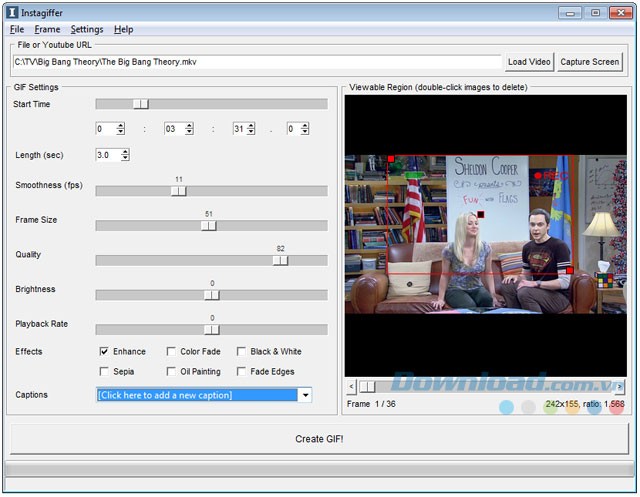Click the Quality slider handle
Screen dimensions: 640x497
click(x=281, y=260)
